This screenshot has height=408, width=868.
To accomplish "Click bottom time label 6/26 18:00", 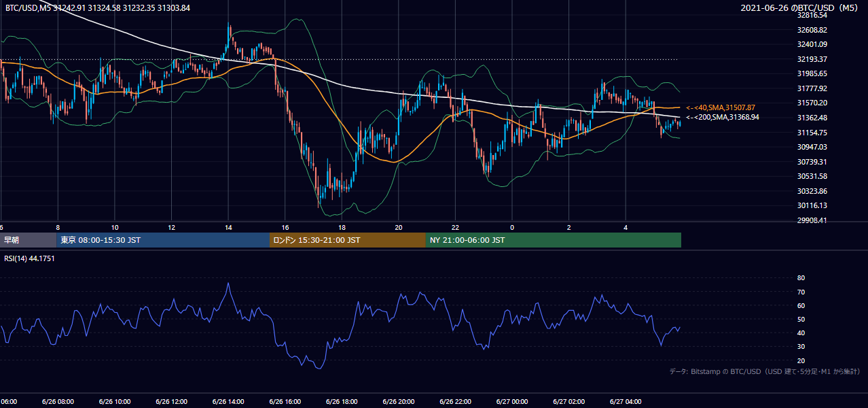I will click(x=342, y=402).
